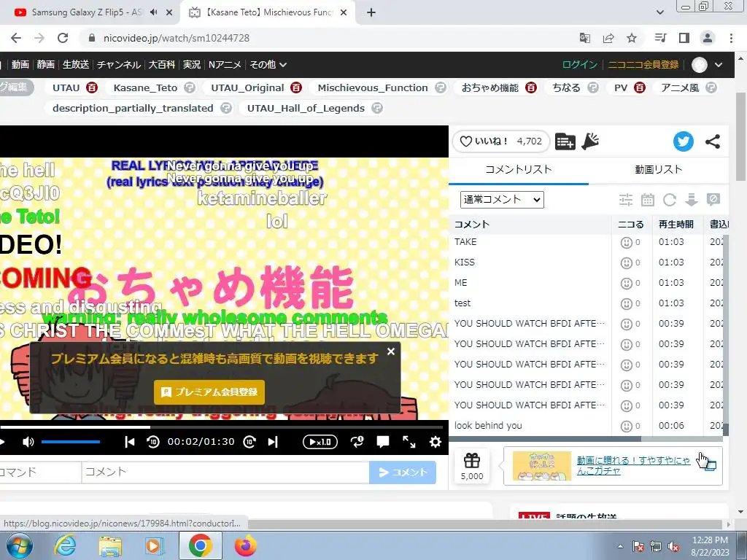
Task: Skip forward 10 seconds
Action: pyautogui.click(x=249, y=442)
